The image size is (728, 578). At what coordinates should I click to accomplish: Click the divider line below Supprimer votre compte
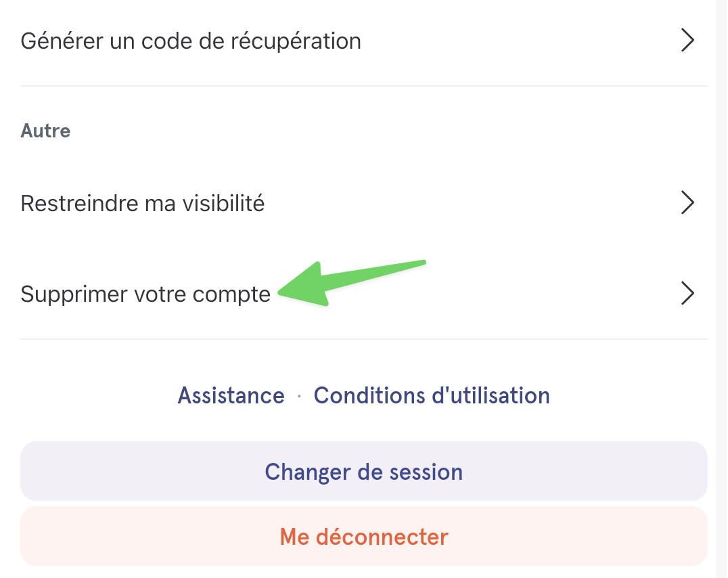(363, 338)
